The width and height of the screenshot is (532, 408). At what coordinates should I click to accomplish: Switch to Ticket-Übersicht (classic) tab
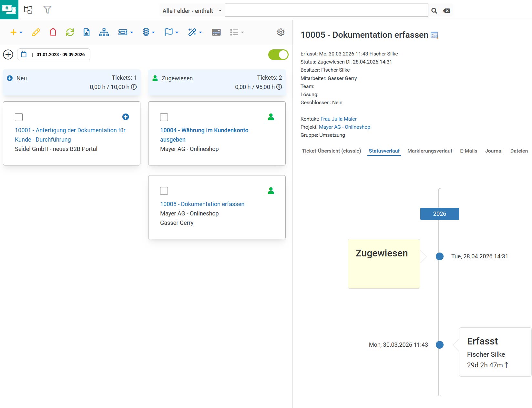pyautogui.click(x=332, y=151)
